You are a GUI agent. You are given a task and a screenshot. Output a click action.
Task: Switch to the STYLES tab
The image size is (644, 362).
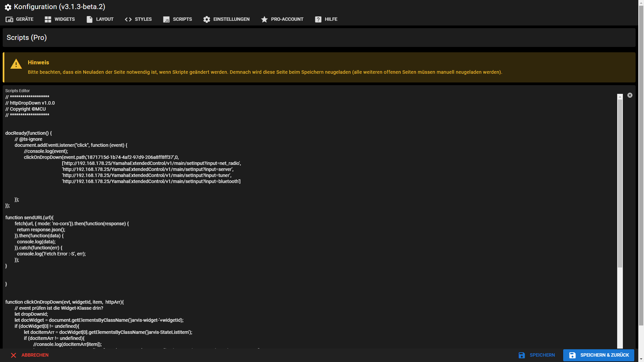[138, 19]
